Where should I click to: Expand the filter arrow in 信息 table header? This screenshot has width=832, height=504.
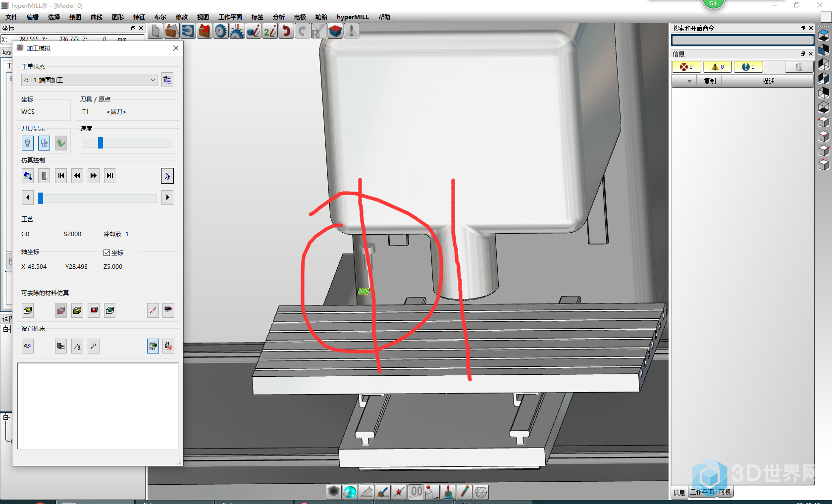click(689, 81)
